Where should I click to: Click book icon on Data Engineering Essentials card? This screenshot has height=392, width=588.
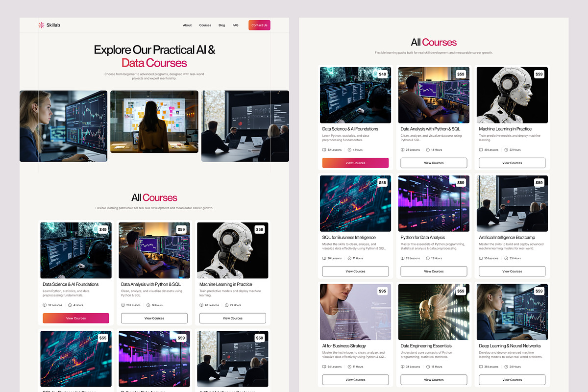click(403, 367)
